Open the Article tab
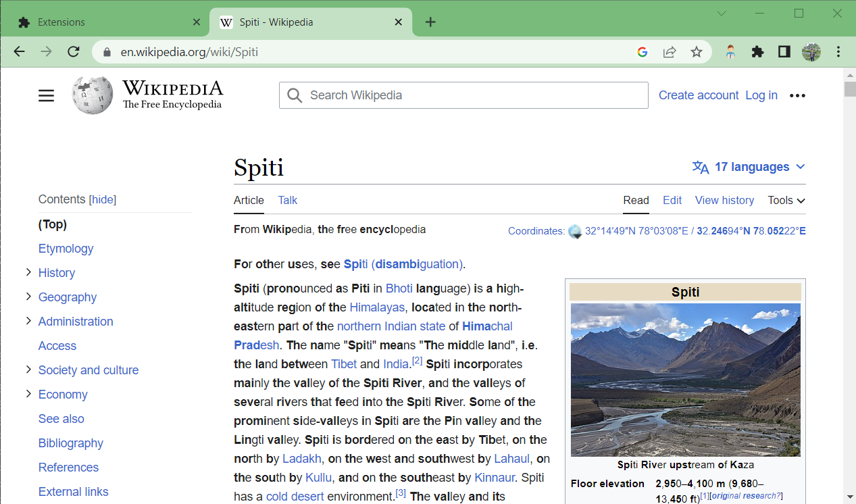The width and height of the screenshot is (856, 504). [249, 200]
